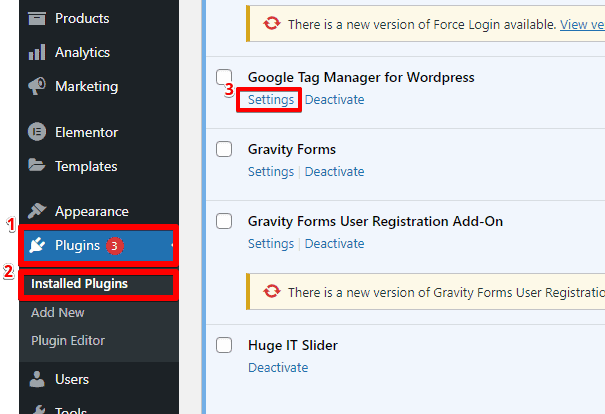Click the Users person icon
Screen dimensions: 605x414
pos(37,379)
